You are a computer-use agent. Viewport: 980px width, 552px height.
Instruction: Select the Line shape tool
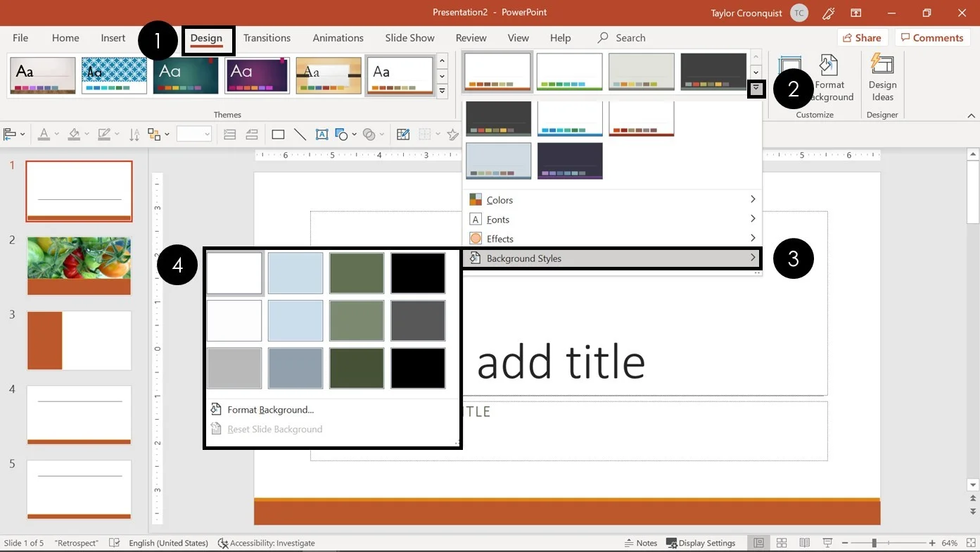[x=300, y=134]
